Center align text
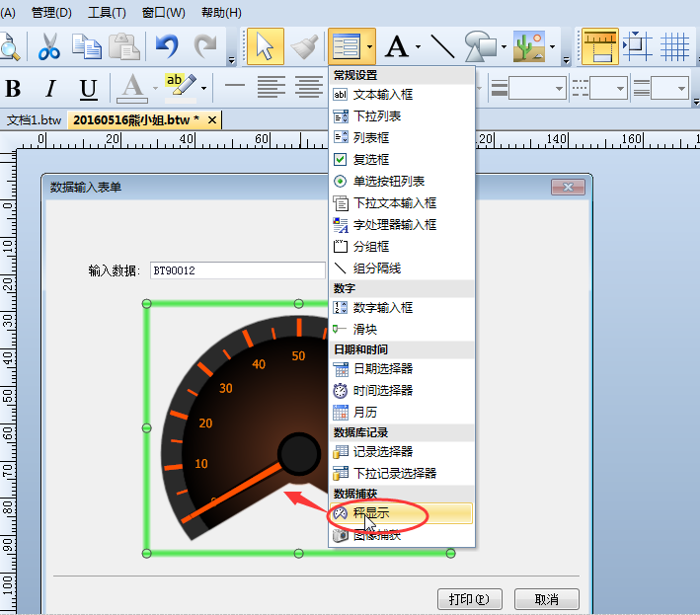 pyautogui.click(x=308, y=87)
